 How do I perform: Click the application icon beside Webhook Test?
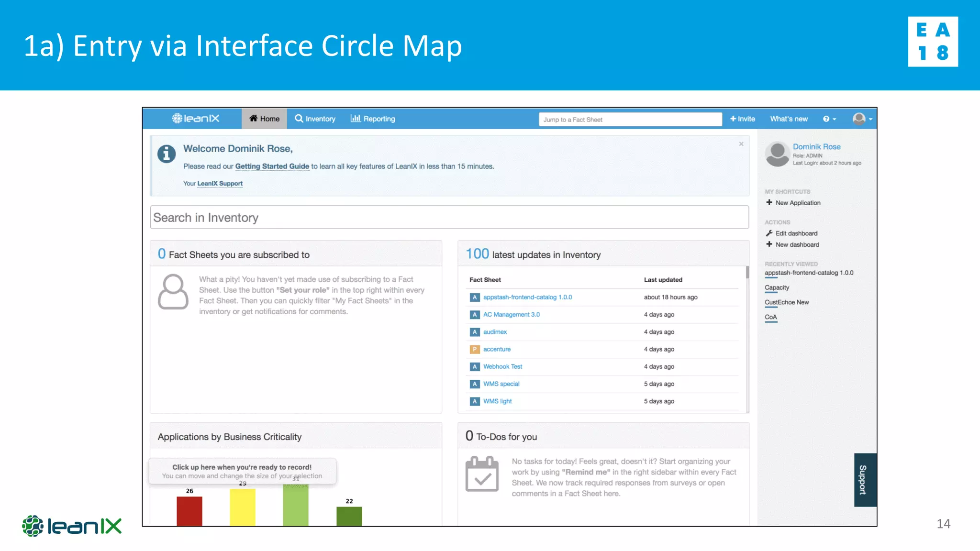(474, 367)
